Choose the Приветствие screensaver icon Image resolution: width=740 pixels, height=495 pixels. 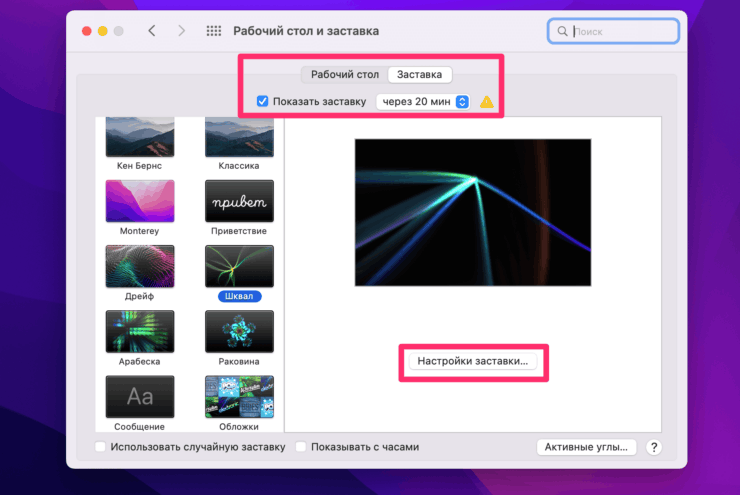coord(239,201)
